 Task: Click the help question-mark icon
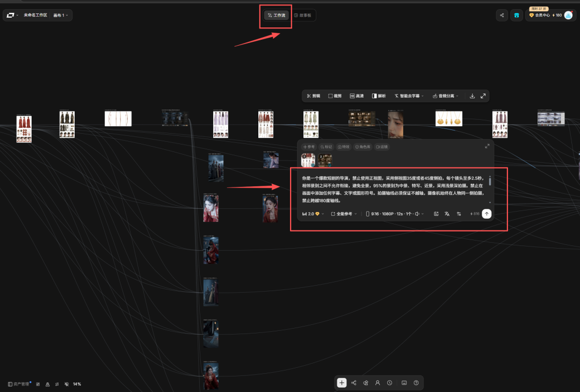point(416,383)
